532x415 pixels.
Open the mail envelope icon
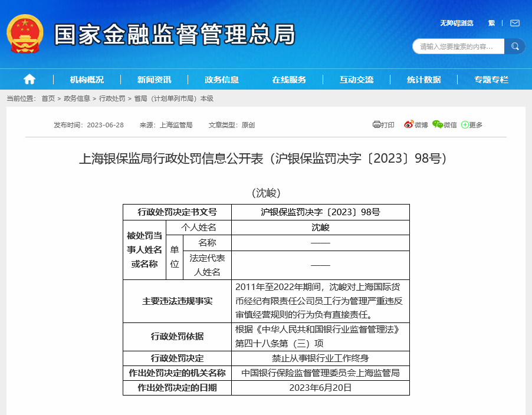click(515, 23)
